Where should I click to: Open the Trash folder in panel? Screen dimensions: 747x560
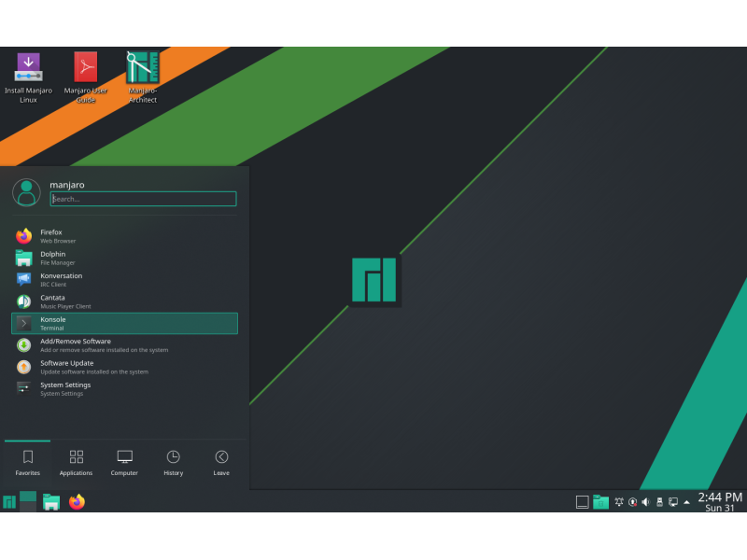pyautogui.click(x=600, y=502)
